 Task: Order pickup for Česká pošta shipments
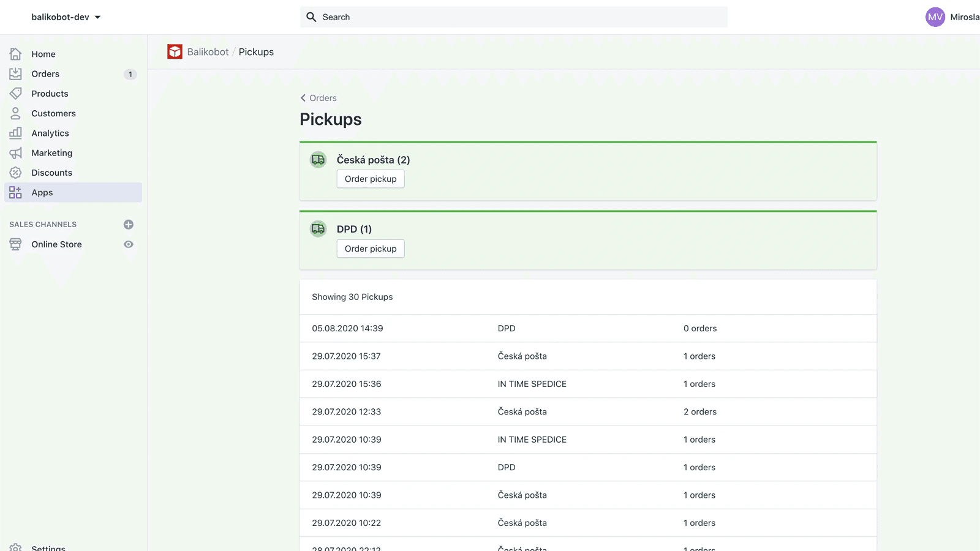370,179
